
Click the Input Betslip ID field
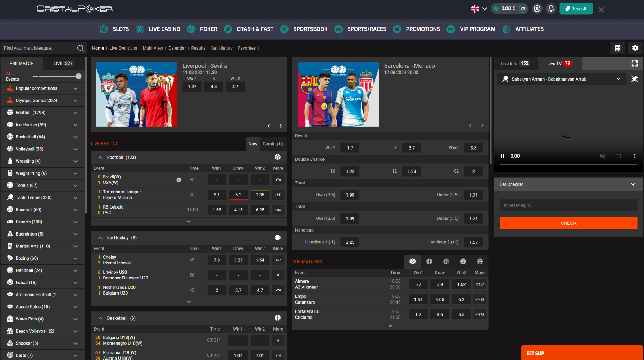tap(568, 205)
